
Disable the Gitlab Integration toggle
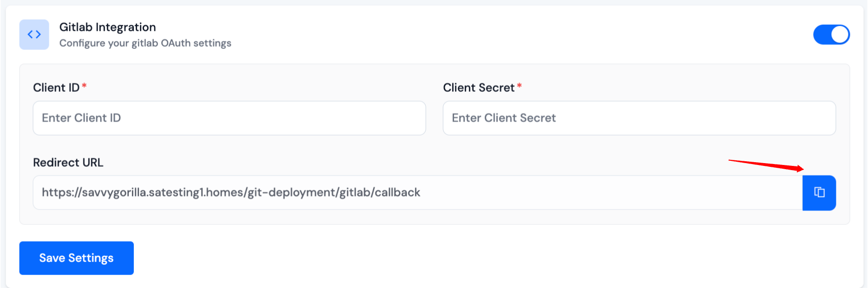[832, 34]
